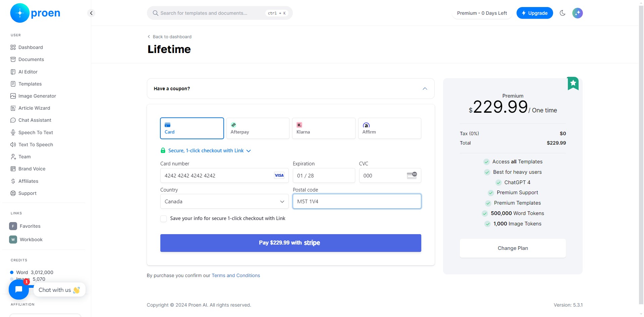Click the Expiration date field
Screen dimensions: 644x317
coord(324,175)
